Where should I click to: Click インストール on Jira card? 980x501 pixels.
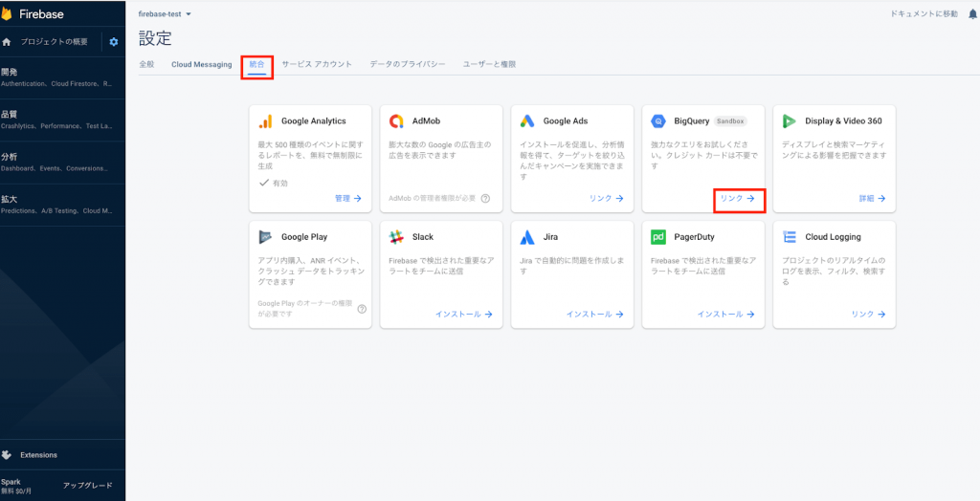click(595, 315)
